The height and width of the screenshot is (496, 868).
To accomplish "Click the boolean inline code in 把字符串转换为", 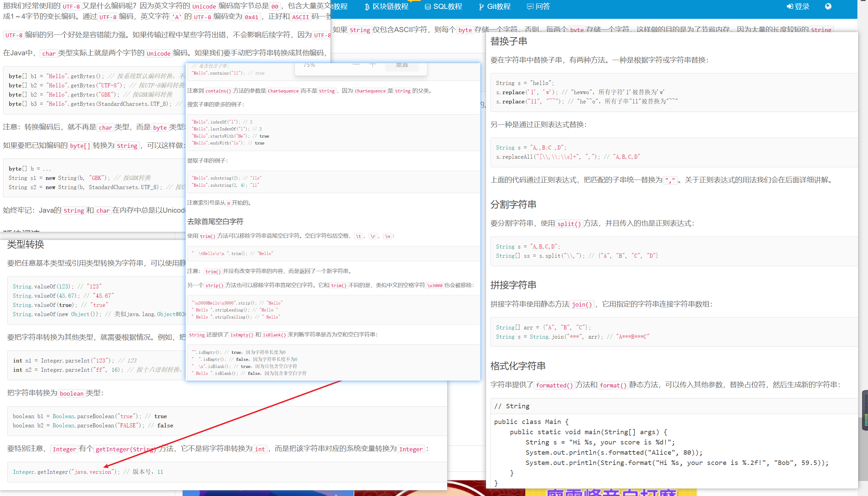I will point(71,394).
